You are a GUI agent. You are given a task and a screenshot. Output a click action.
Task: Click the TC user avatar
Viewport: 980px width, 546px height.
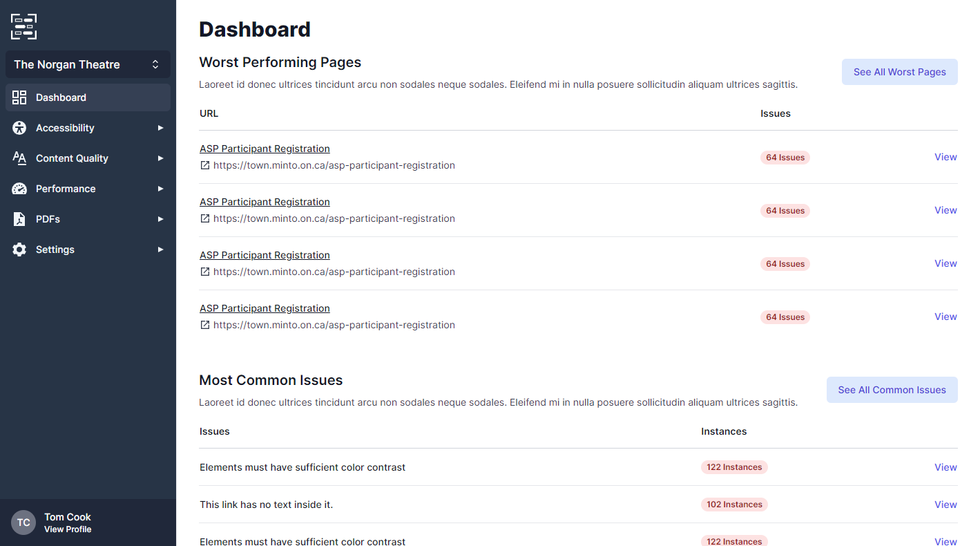pos(23,523)
